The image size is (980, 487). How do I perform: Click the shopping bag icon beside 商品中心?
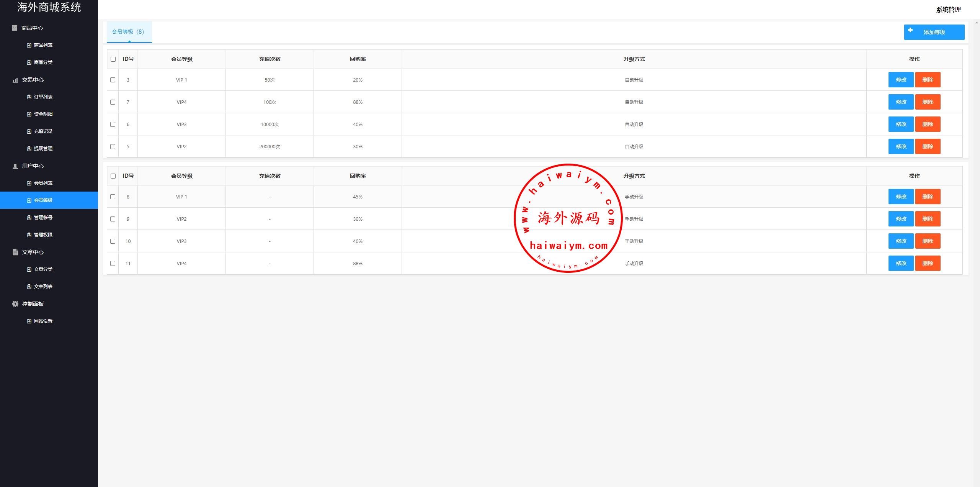click(x=15, y=28)
